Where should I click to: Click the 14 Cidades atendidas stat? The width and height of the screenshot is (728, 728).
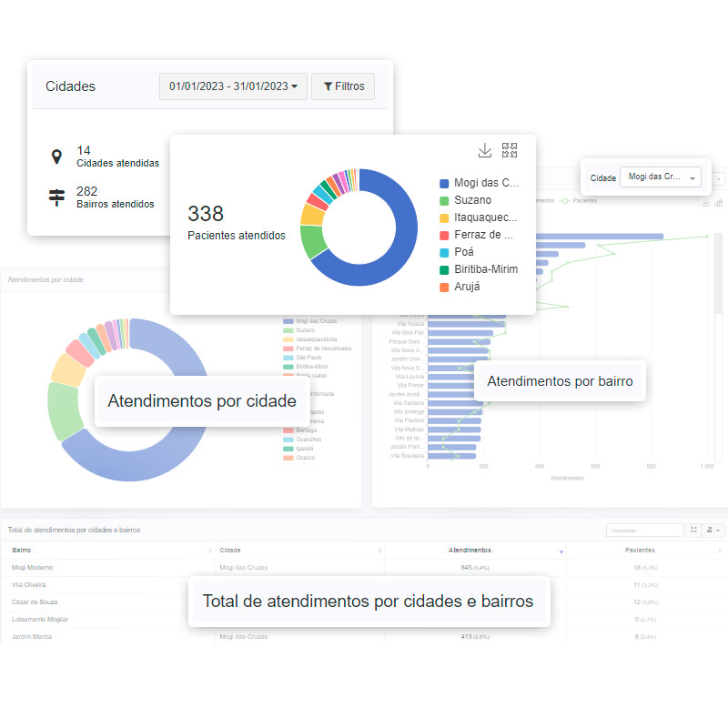click(x=117, y=157)
